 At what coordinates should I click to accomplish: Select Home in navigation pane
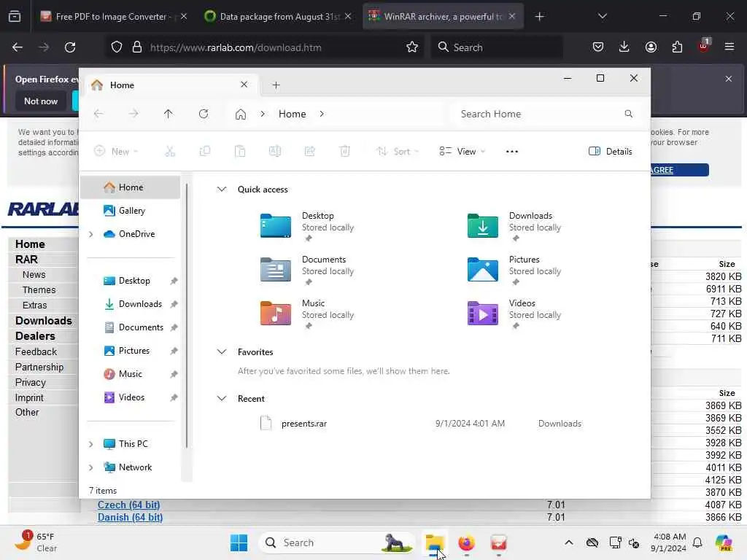tap(131, 187)
